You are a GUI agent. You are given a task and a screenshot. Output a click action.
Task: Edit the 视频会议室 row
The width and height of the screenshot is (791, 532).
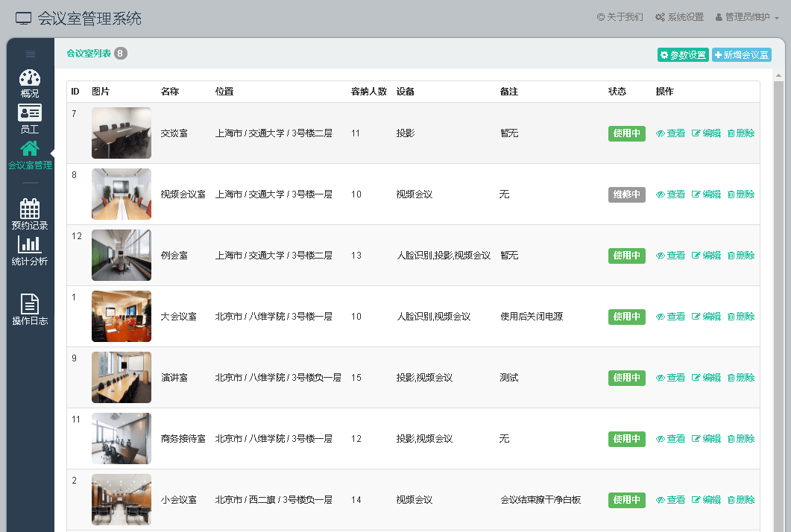tap(706, 194)
